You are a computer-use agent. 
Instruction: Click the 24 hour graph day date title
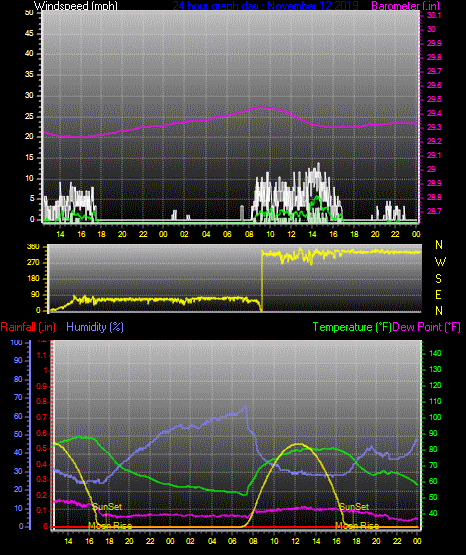265,5
